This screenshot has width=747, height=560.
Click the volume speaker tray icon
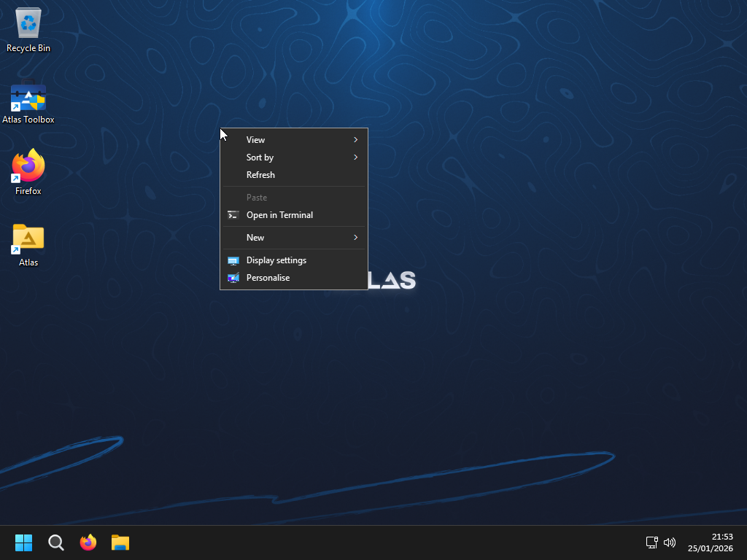(670, 542)
